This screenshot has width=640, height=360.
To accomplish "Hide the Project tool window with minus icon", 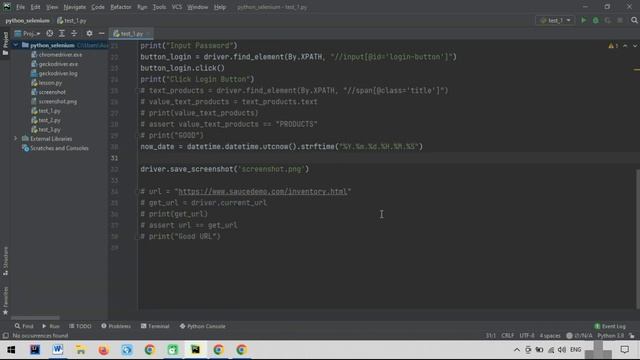I will coord(101,33).
